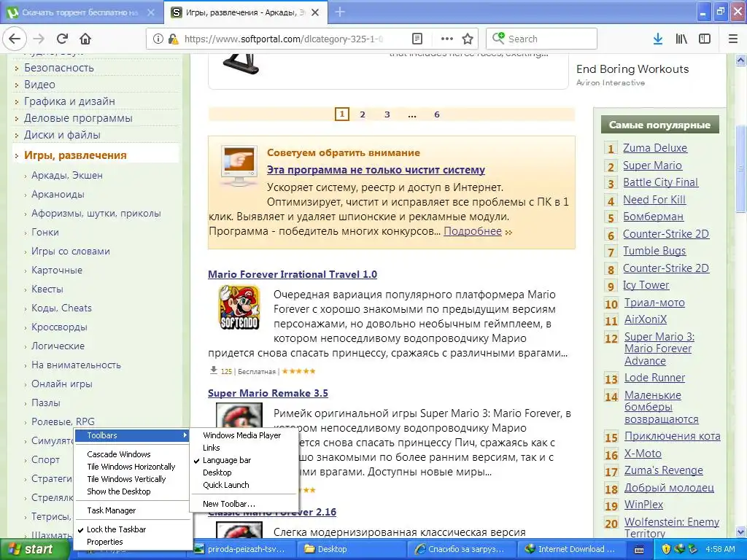Go back with the browser back arrow
This screenshot has height=560, width=747.
click(x=15, y=39)
